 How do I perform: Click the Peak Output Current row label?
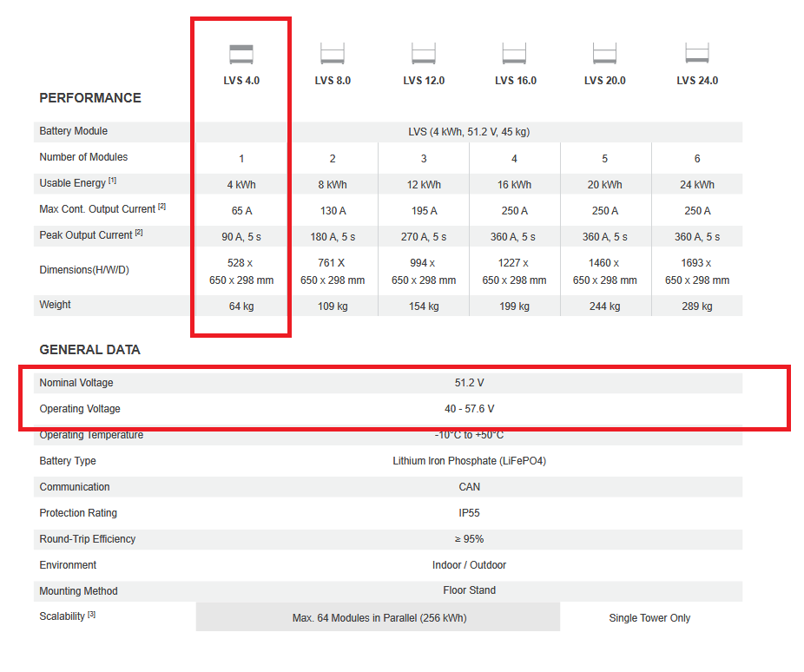pyautogui.click(x=91, y=234)
